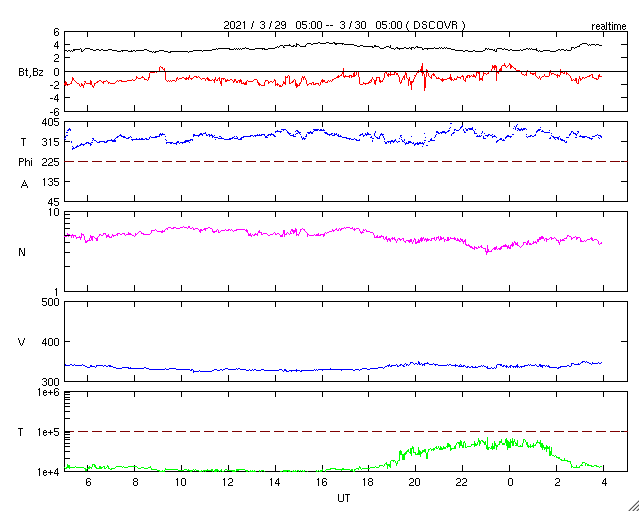
Task: Click the window resize grip corner
Action: pyautogui.click(x=634, y=506)
